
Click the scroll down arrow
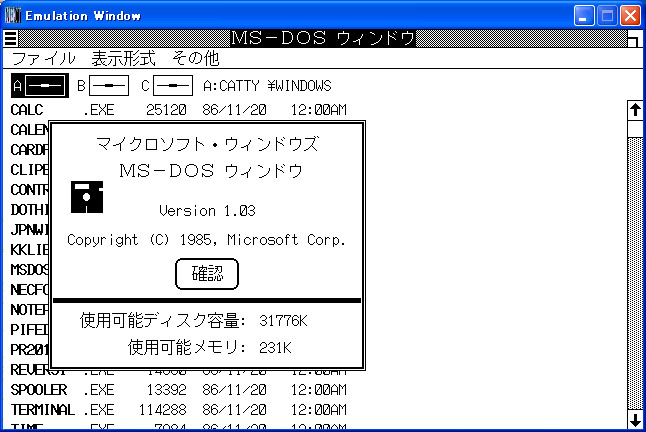tap(635, 419)
